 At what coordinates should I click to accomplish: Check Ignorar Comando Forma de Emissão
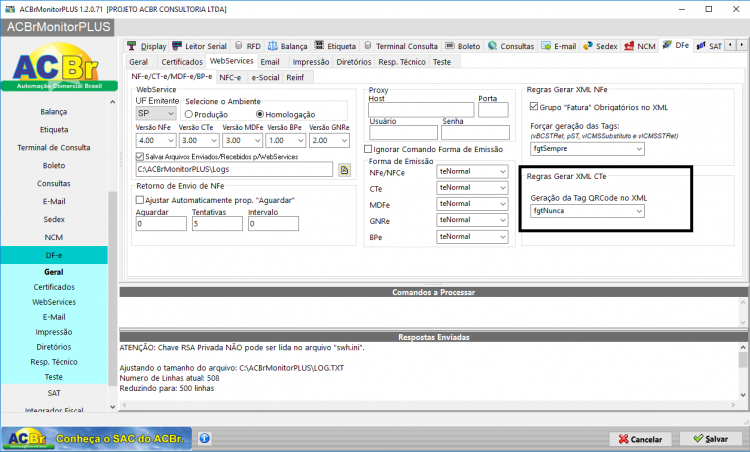tap(368, 149)
